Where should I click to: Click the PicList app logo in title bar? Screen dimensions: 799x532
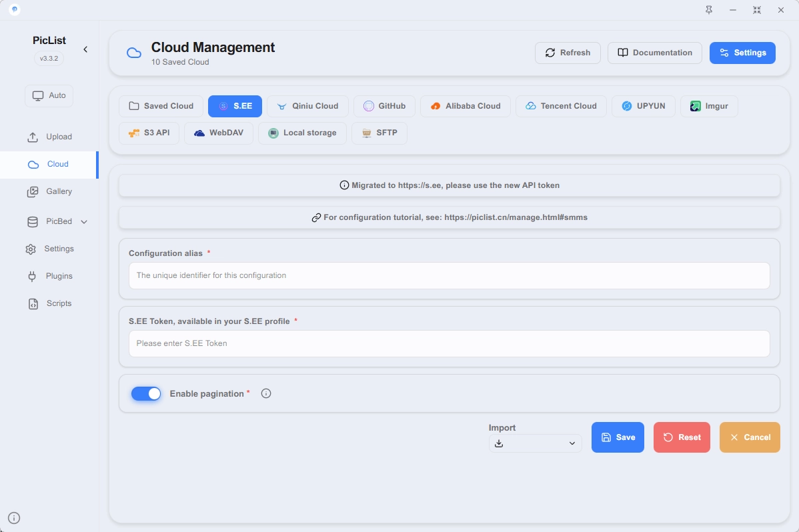tap(14, 10)
